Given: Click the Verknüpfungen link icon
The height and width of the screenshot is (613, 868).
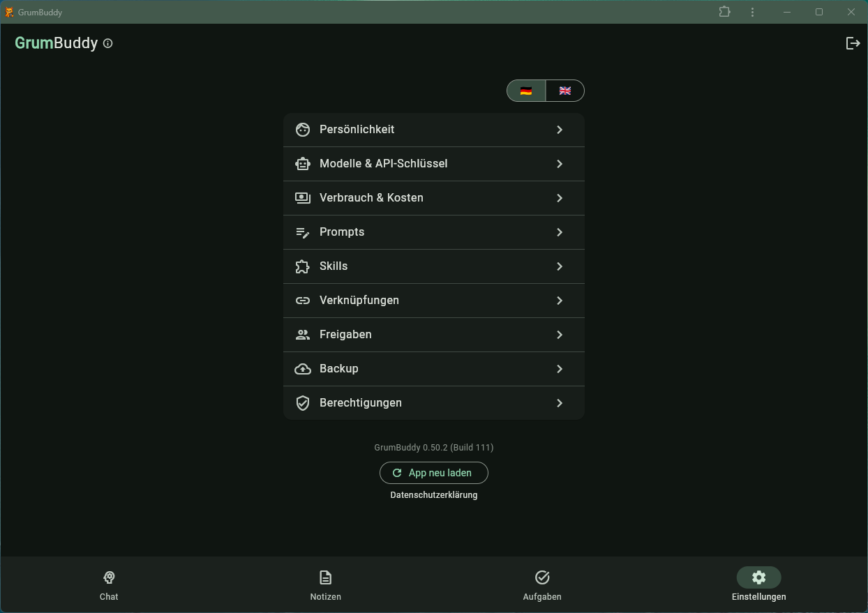Looking at the screenshot, I should tap(303, 301).
